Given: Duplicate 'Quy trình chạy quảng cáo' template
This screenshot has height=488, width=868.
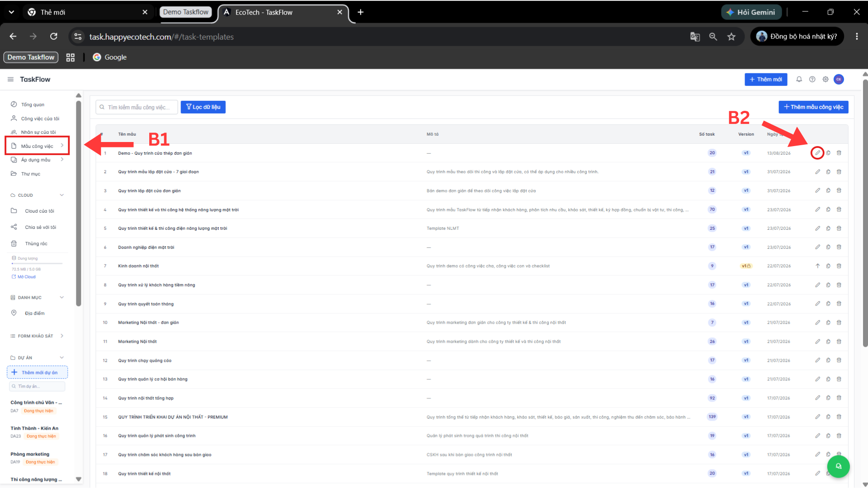Looking at the screenshot, I should [828, 360].
